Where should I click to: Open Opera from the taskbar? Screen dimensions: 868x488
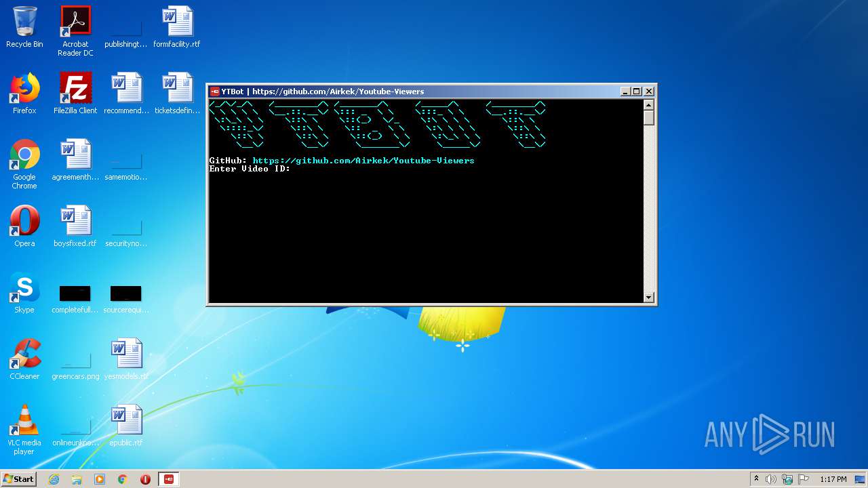tap(145, 479)
